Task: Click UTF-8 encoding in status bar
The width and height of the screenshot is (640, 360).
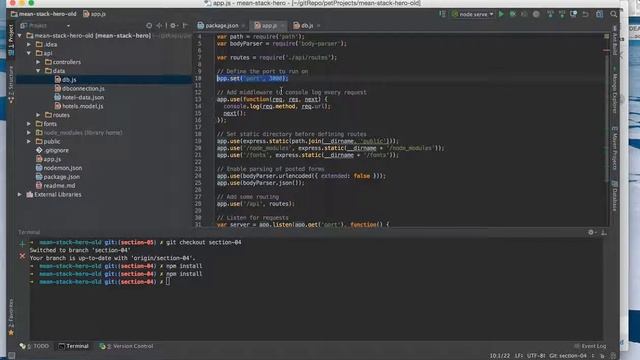Action: (536, 356)
